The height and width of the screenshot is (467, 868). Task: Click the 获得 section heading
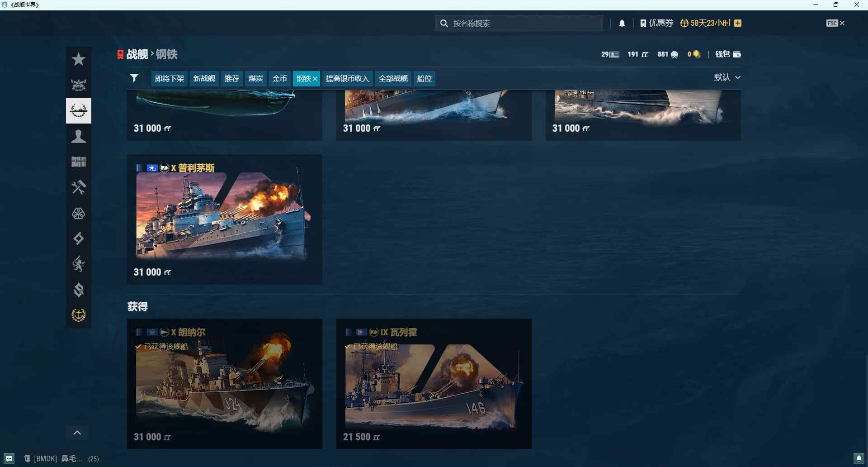[137, 307]
